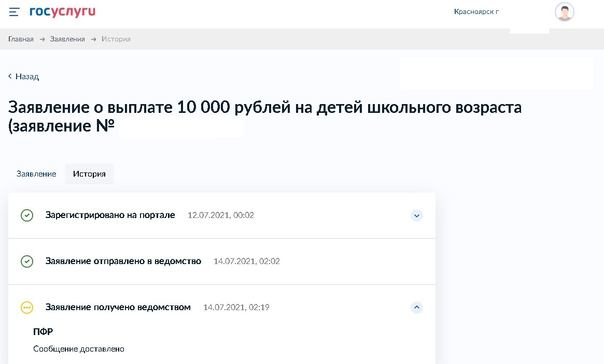Expand the Зарегистрировано на портале entry
This screenshot has height=364, width=604.
click(x=416, y=215)
